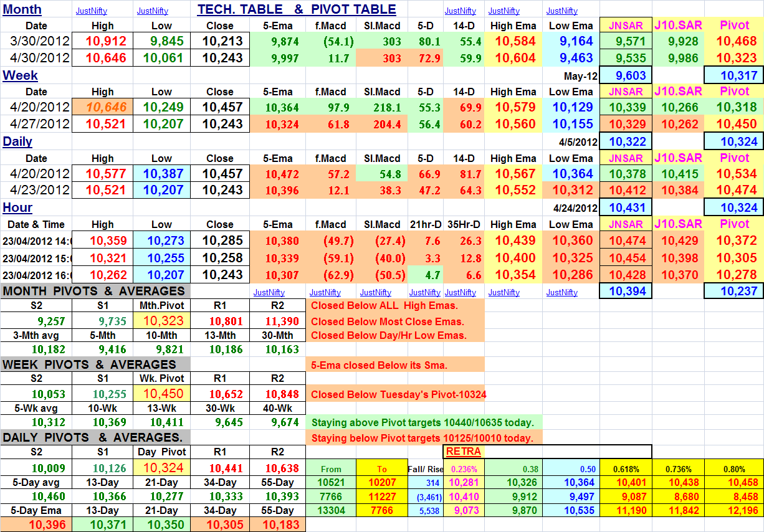Select retracement To value 11227
The width and height of the screenshot is (764, 532).
[381, 496]
